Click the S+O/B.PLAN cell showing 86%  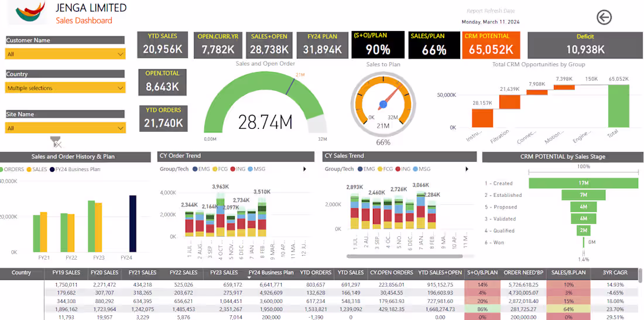click(484, 309)
